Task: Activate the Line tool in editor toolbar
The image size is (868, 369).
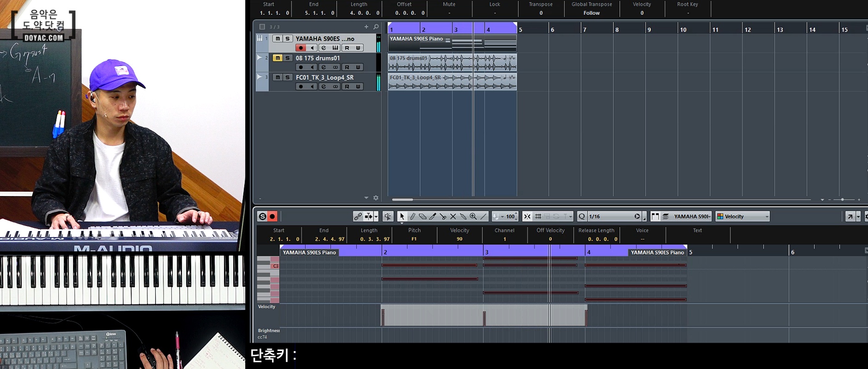Action: [483, 216]
